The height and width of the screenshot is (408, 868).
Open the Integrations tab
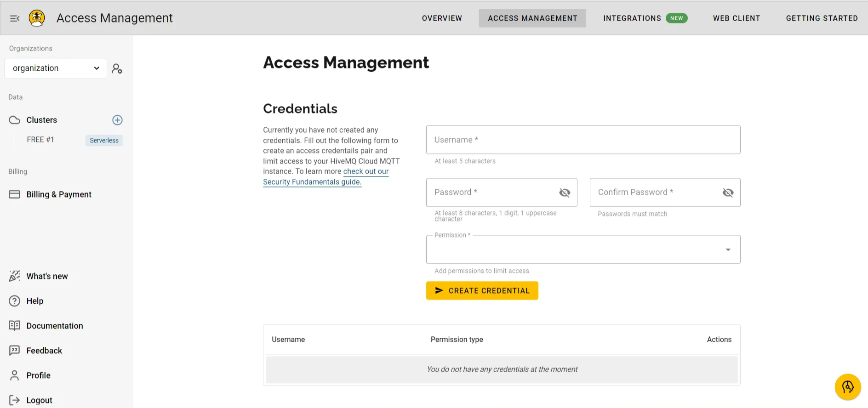[632, 18]
